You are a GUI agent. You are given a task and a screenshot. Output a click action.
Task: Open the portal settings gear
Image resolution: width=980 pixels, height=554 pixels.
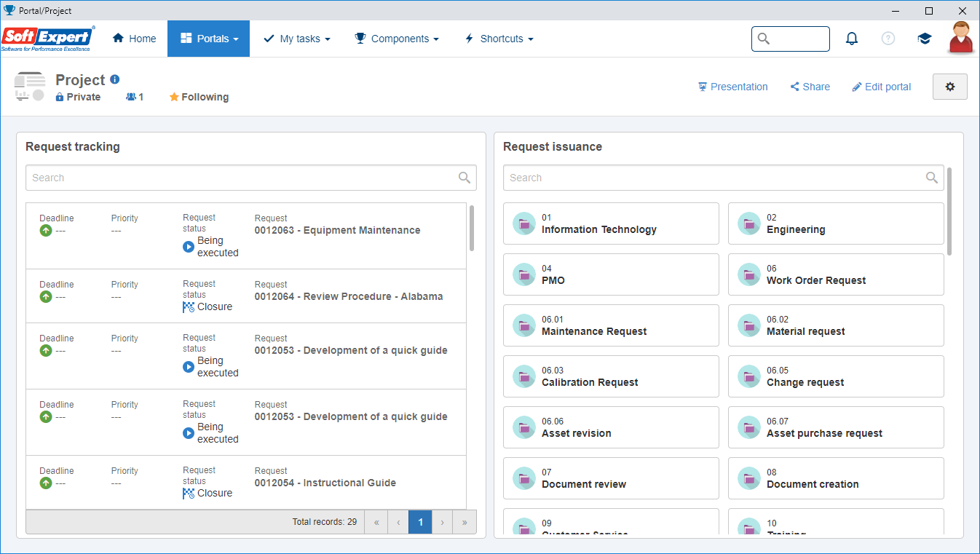click(x=950, y=87)
